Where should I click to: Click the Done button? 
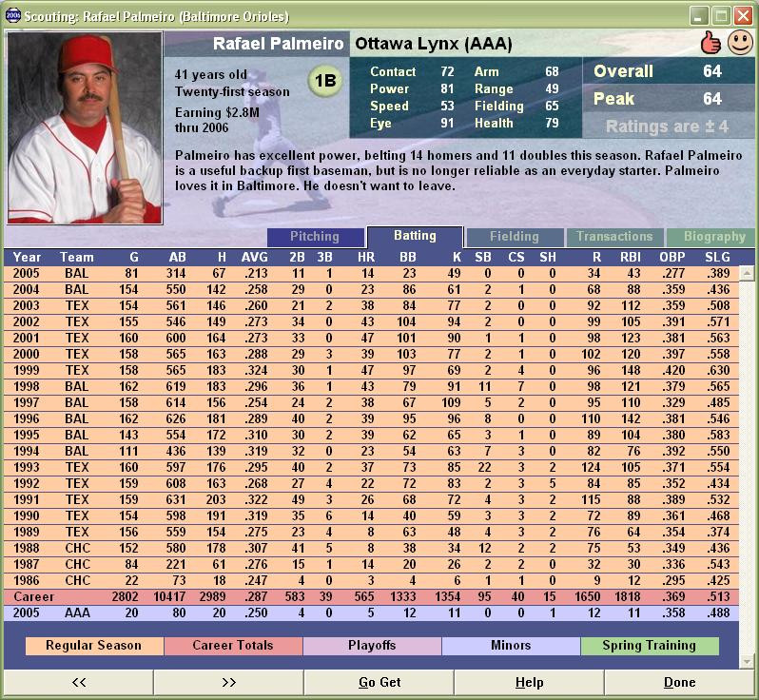click(x=680, y=682)
